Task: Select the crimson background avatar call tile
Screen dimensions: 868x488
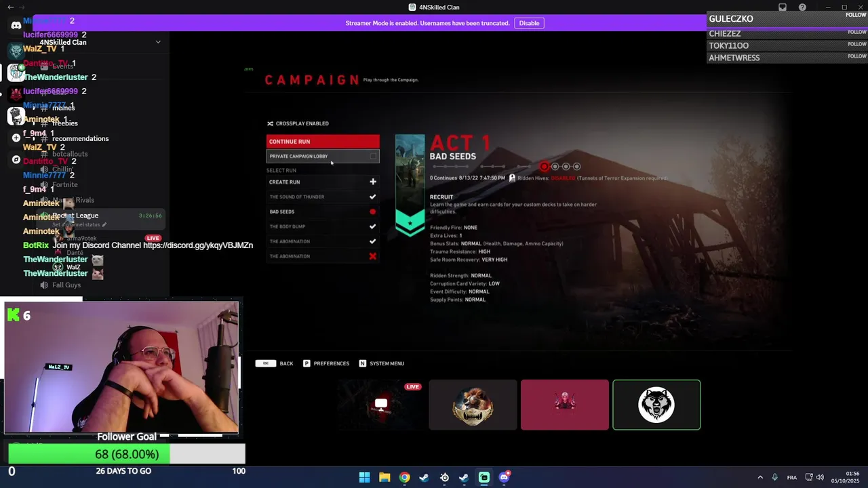Action: 565,405
